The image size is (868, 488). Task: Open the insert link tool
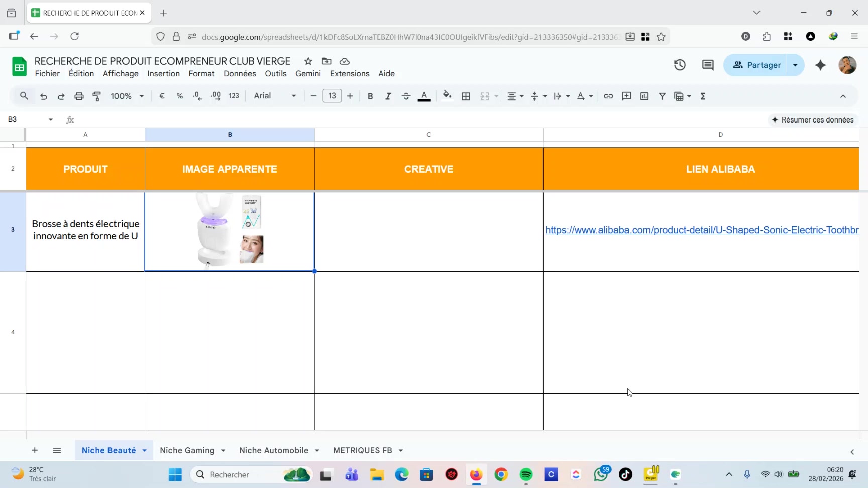point(608,96)
